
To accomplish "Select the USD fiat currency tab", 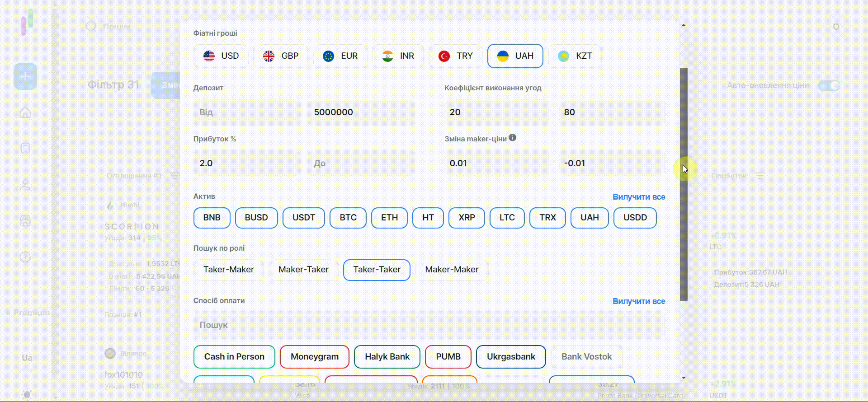I will pos(221,56).
